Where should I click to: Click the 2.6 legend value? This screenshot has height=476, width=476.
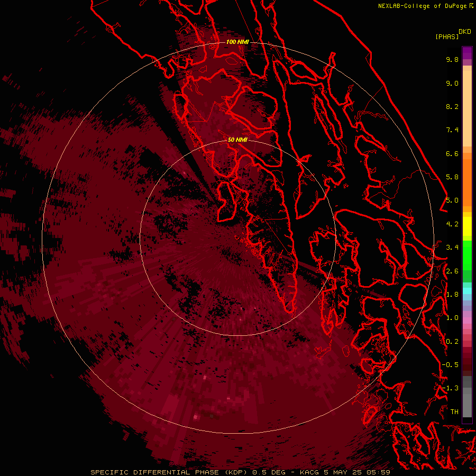452,271
